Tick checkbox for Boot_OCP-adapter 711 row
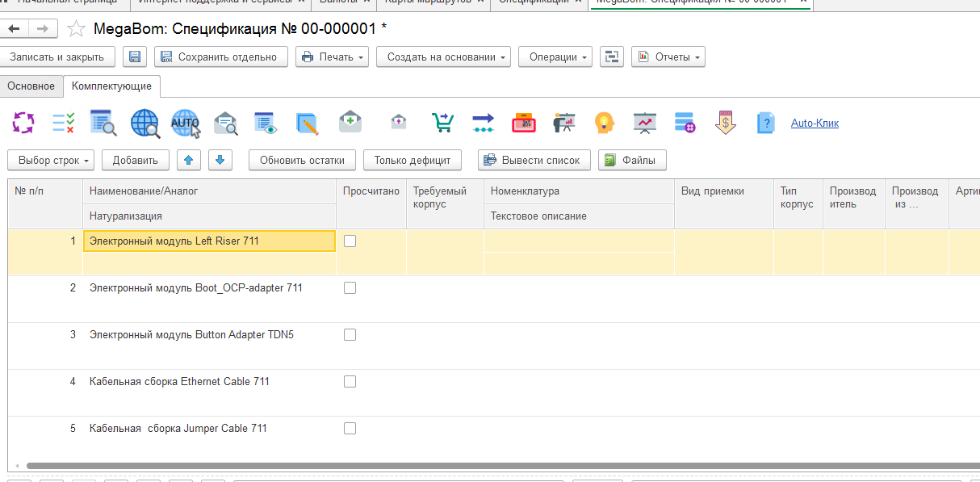980x482 pixels. pos(350,287)
